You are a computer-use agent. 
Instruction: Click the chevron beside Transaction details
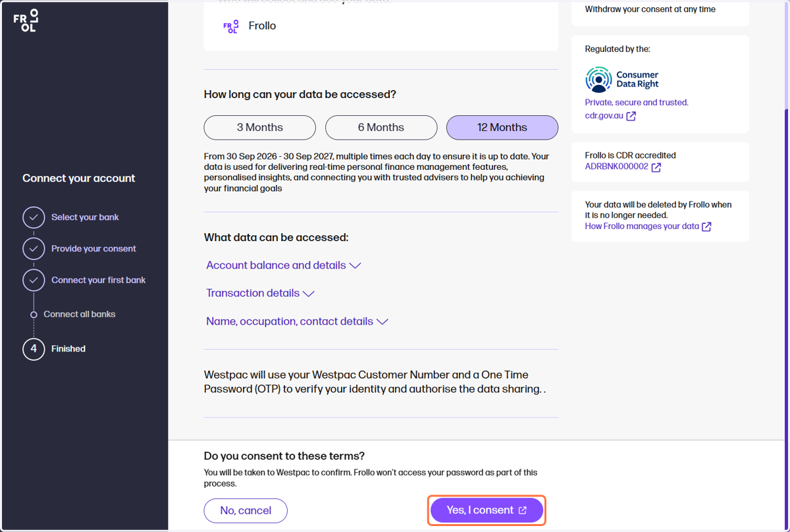(308, 294)
